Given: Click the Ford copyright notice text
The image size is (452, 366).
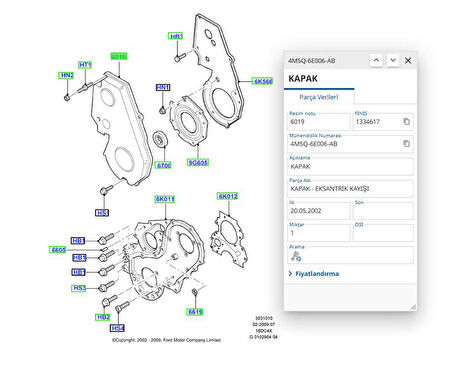Looking at the screenshot, I should coord(166,340).
